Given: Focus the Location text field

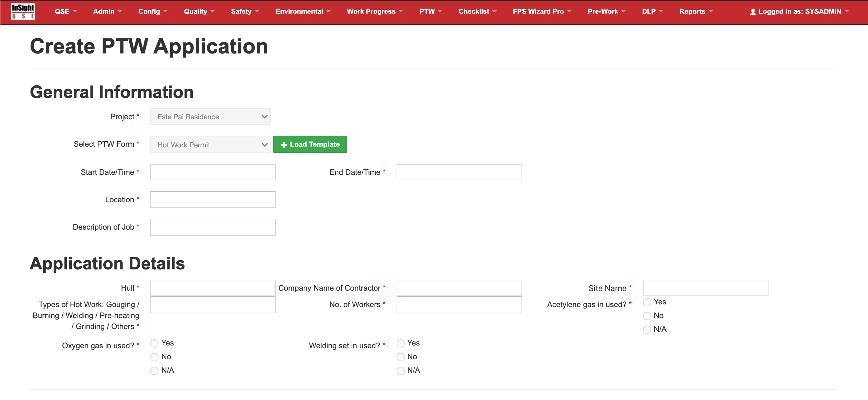Looking at the screenshot, I should click(x=213, y=199).
